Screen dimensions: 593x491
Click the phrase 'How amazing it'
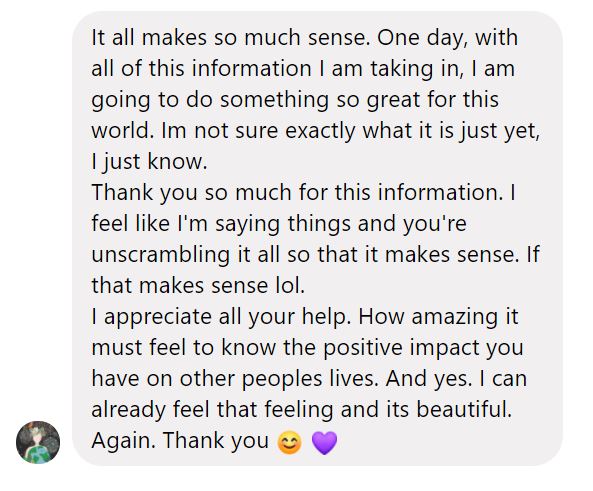pyautogui.click(x=438, y=317)
